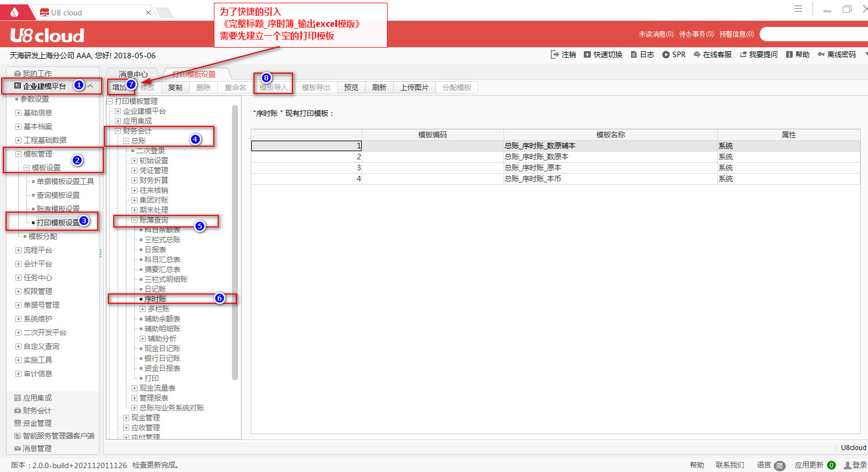Open 消息管理 envelope icon in sidebar
The height and width of the screenshot is (472, 868).
point(18,448)
